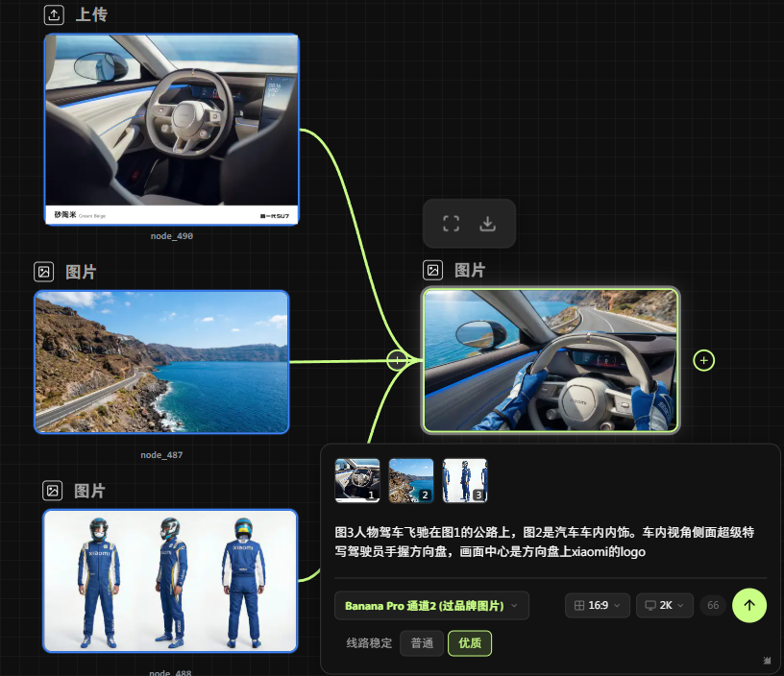Click the plus connector right of the output node
Image resolution: width=784 pixels, height=676 pixels.
click(x=704, y=360)
